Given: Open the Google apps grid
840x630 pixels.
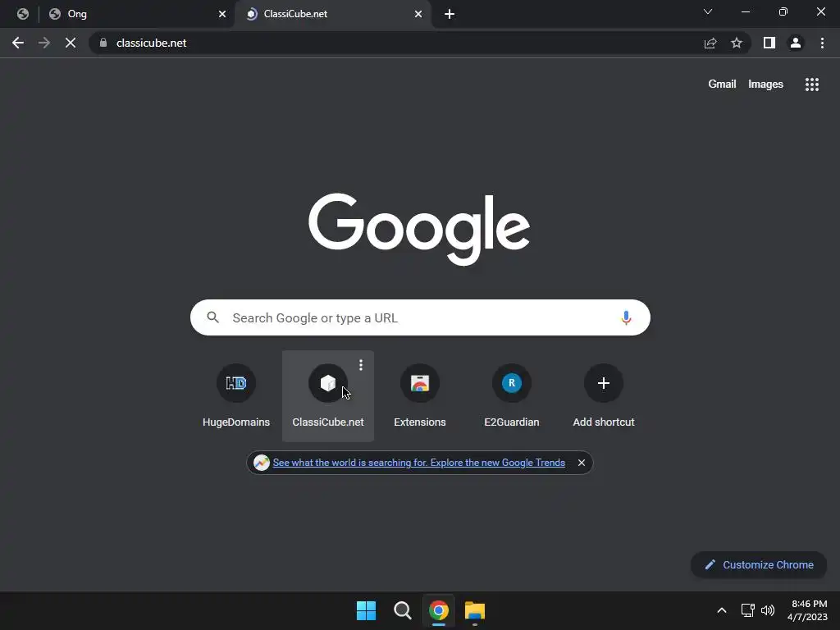Looking at the screenshot, I should tap(812, 84).
